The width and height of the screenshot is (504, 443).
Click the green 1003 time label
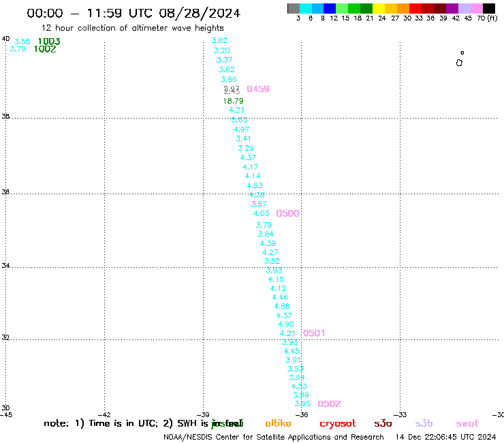[49, 42]
